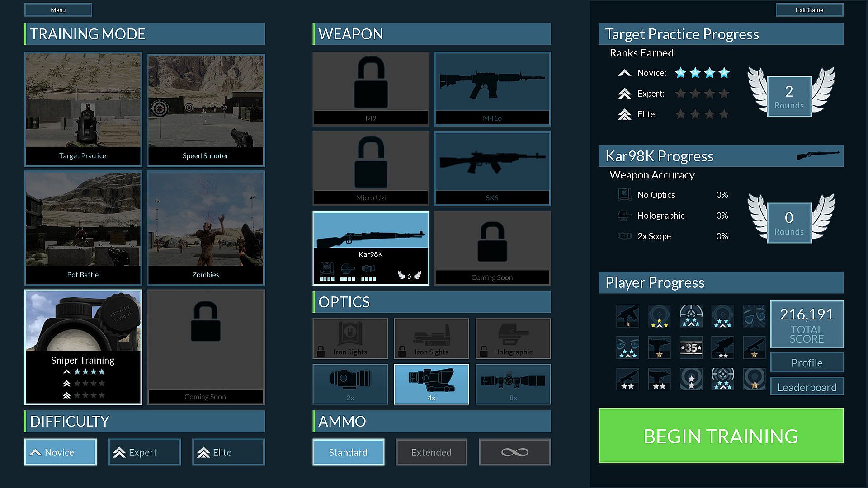
Task: Click the Exit Game button
Action: 809,10
